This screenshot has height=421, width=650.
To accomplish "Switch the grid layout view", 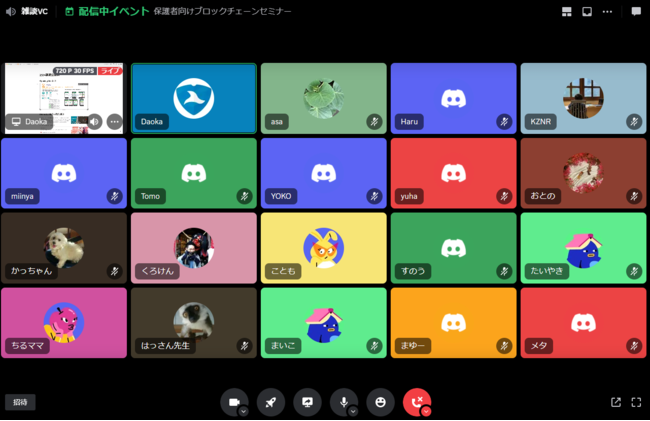I will pyautogui.click(x=566, y=11).
